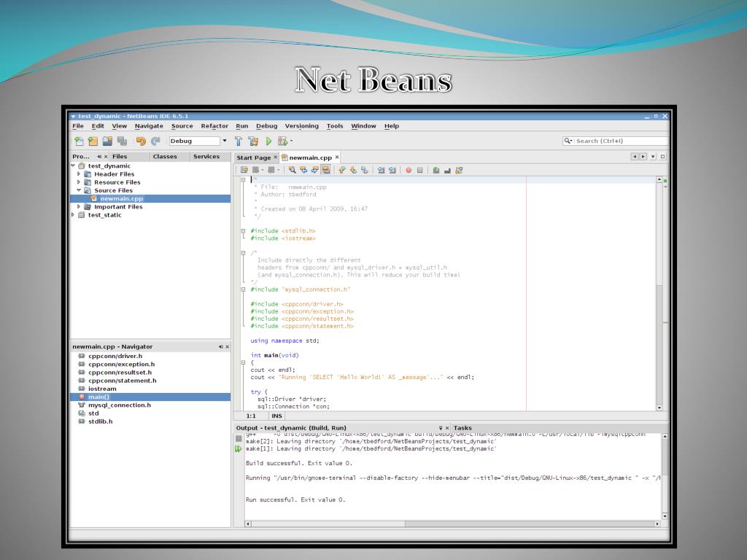Toggle Highlight Search icon in editor toolbar
This screenshot has height=560, width=747.
326,170
